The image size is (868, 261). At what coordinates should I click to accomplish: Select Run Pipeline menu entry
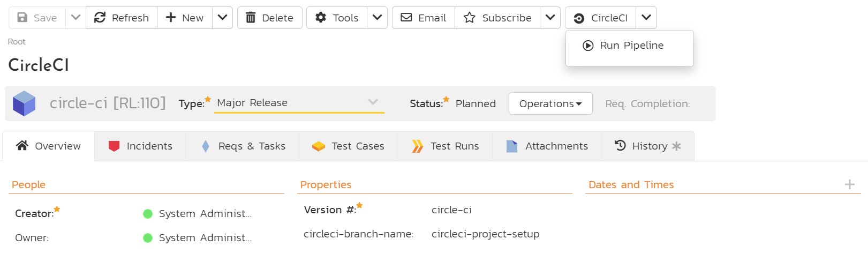point(630,46)
